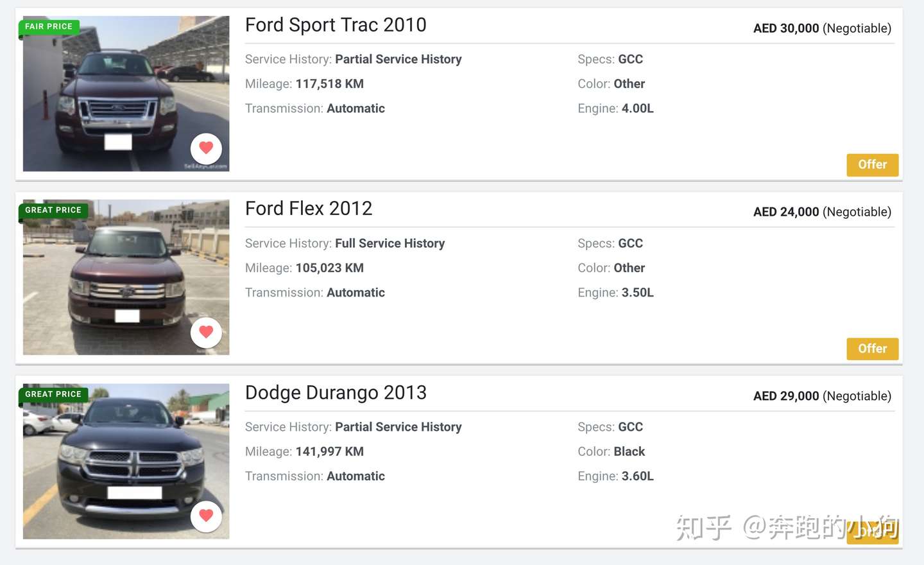
Task: Click Transmission Automatic on Ford Flex
Action: click(x=315, y=293)
